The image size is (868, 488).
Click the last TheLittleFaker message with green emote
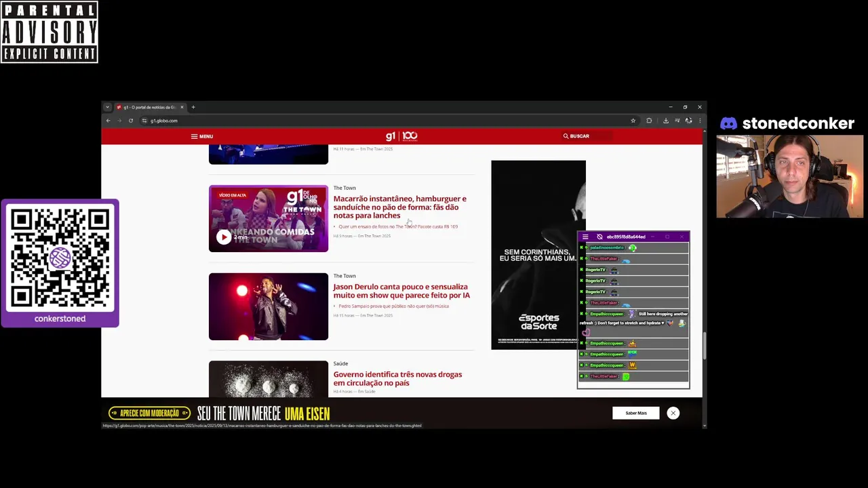click(633, 376)
